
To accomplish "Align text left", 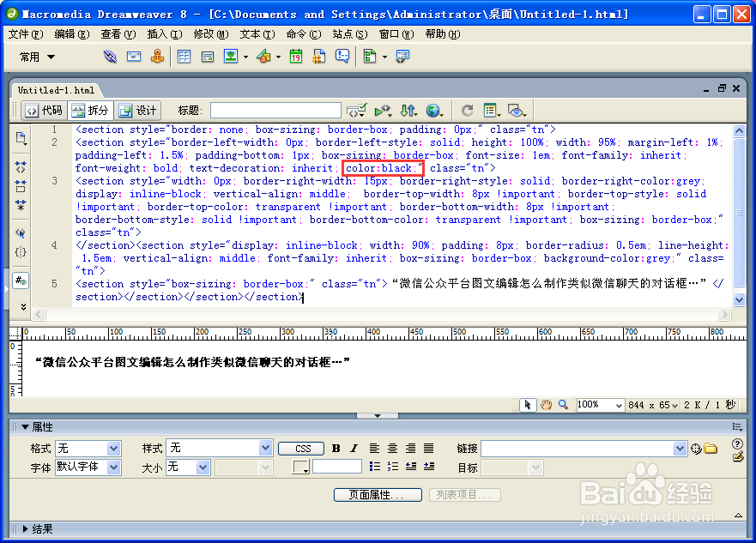I will (x=374, y=449).
